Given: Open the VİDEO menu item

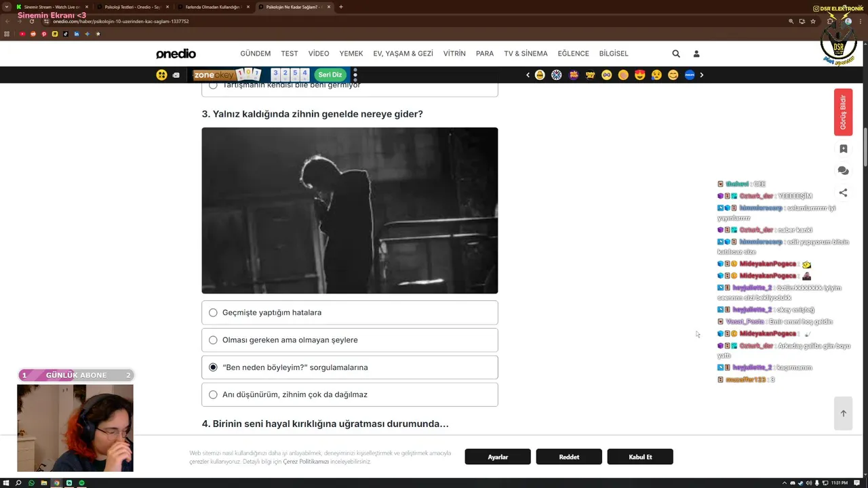Looking at the screenshot, I should coord(319,54).
